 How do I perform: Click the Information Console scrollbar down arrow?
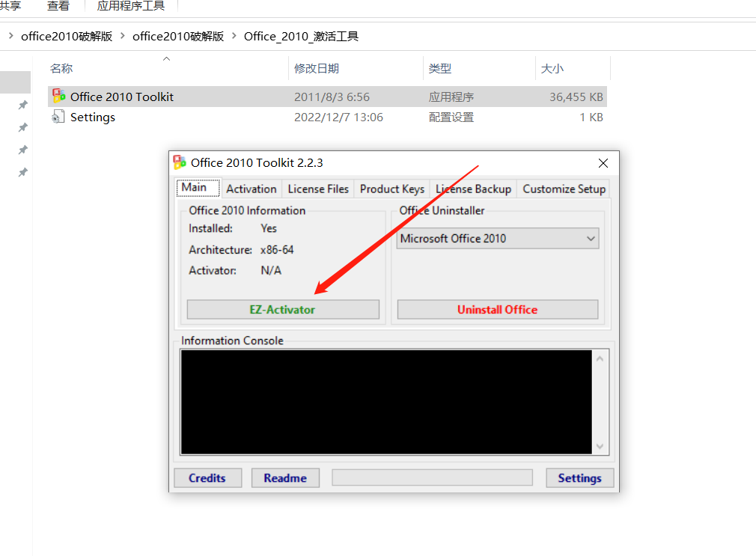point(600,446)
